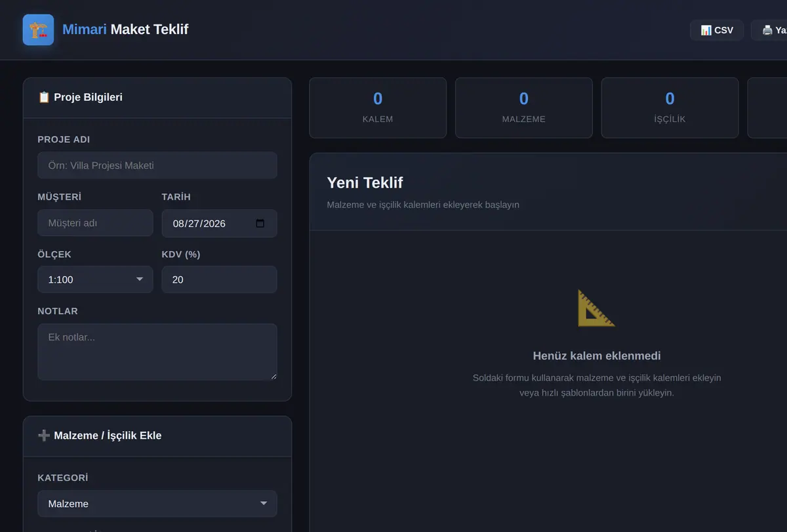Click the Malzeme counter card
This screenshot has width=787, height=532.
[x=524, y=108]
